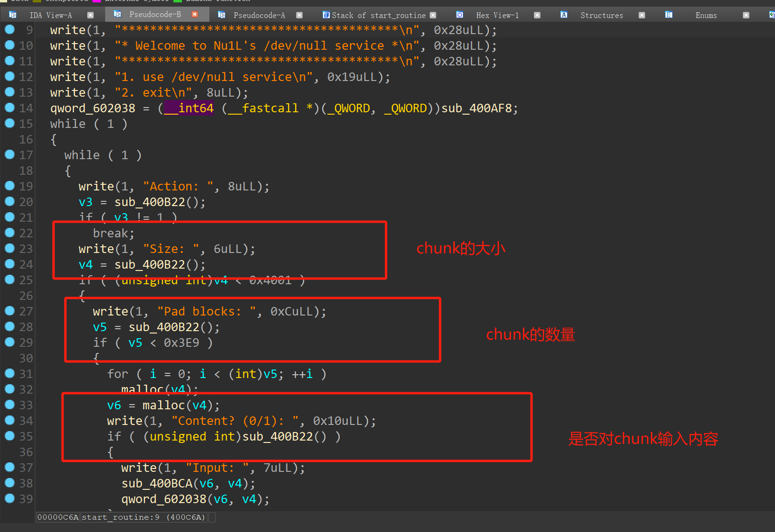Switch to the Pseudocode-A tab
The height and width of the screenshot is (532, 775).
point(260,15)
